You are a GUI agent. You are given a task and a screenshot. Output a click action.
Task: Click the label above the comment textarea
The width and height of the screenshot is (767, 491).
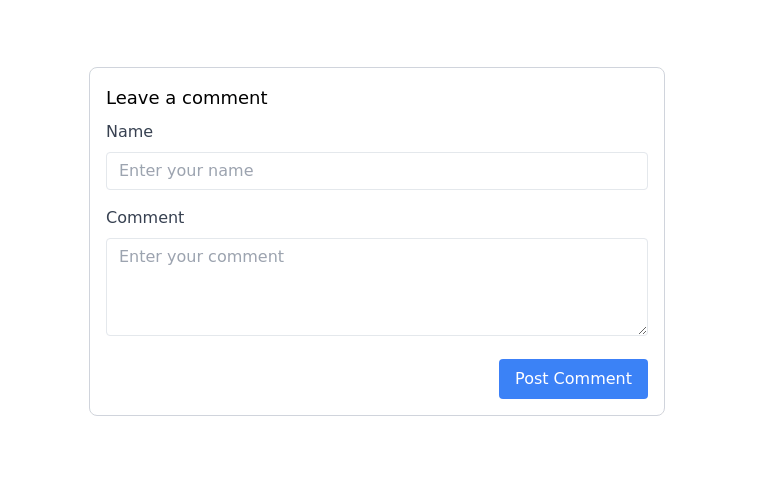click(145, 218)
